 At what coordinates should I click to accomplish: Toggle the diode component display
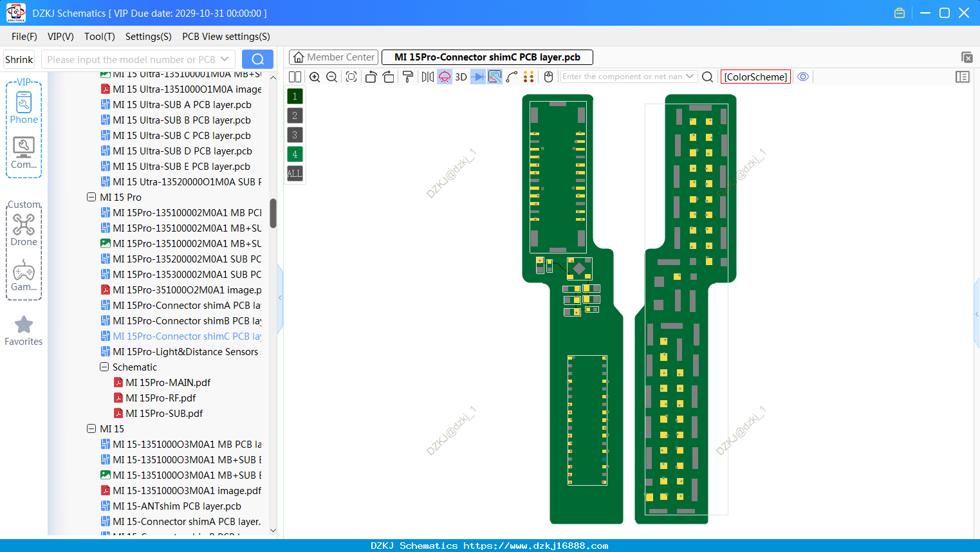[478, 77]
